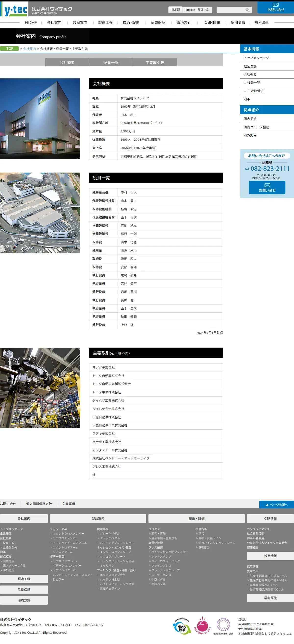Viewport: 294px width, 644px height.
Task: Click マツダ株式会社 row in clients list
Action: 156,367
